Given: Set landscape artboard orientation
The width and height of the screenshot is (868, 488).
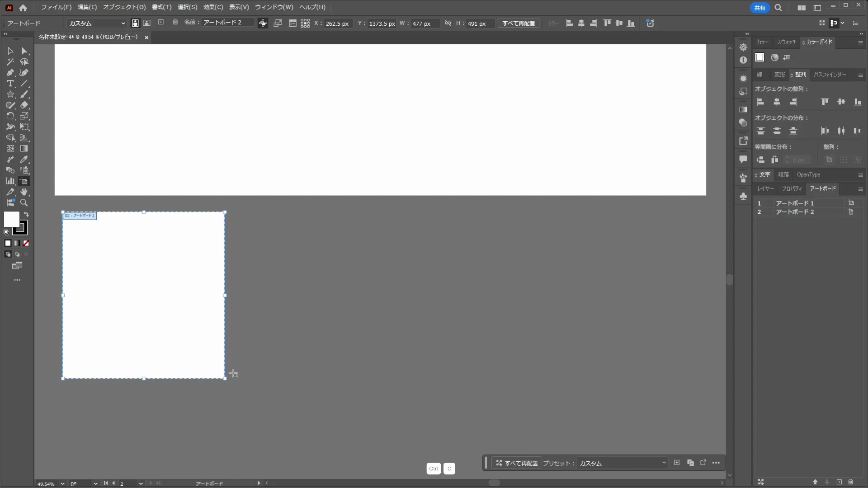Looking at the screenshot, I should click(146, 23).
